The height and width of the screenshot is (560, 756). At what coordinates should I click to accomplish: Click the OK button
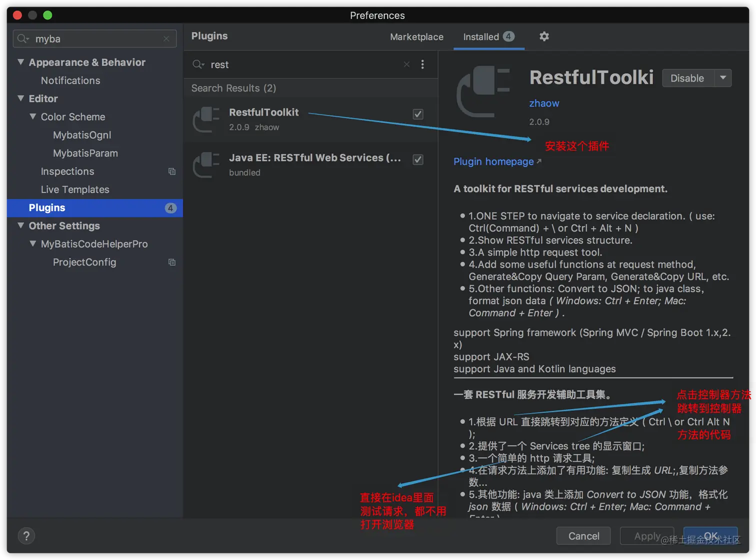pyautogui.click(x=710, y=536)
